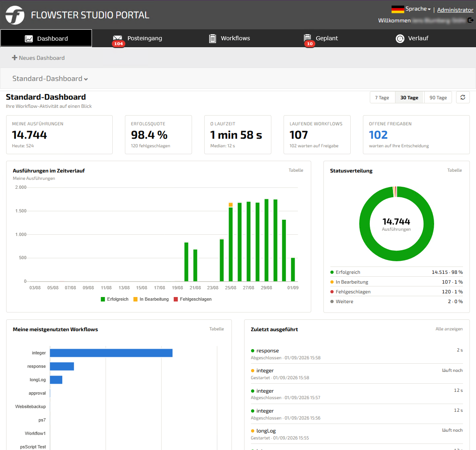Select the 30 Tage time range
Viewport: 476px width, 450px height.
[409, 98]
